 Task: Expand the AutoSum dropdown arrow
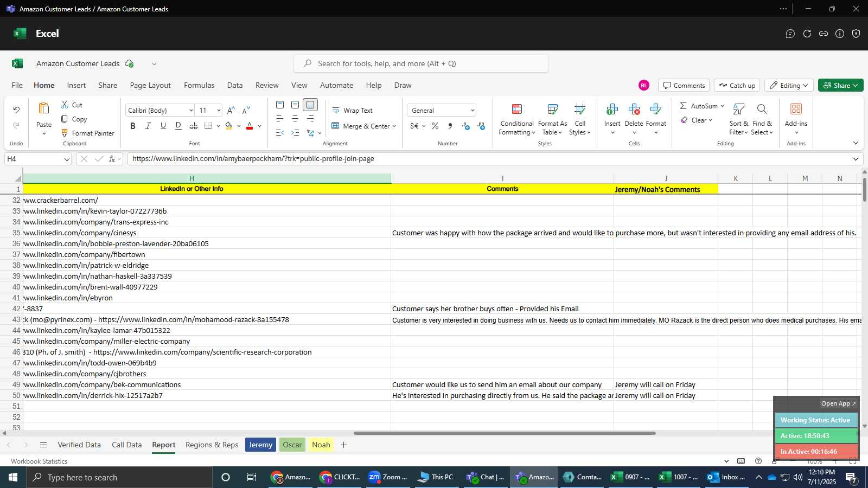coord(722,106)
